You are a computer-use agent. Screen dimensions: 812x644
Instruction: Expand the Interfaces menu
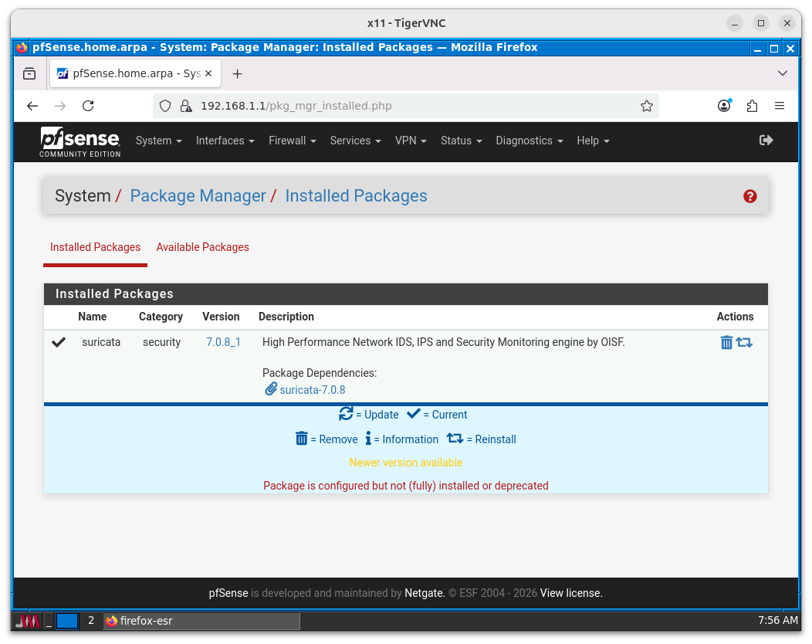point(225,141)
